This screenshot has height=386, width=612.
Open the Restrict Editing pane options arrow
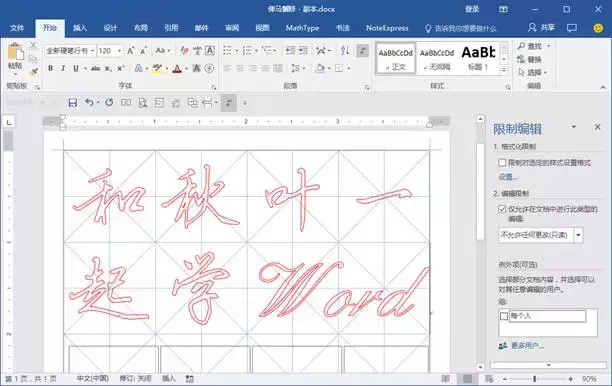tap(574, 127)
